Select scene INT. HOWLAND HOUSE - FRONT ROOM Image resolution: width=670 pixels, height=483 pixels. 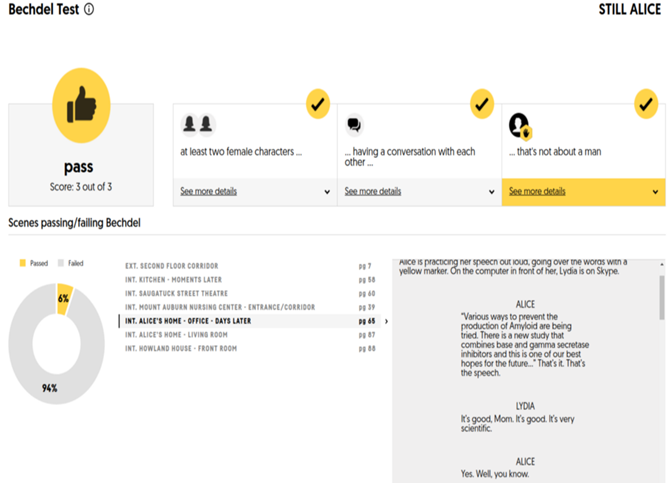(250, 348)
